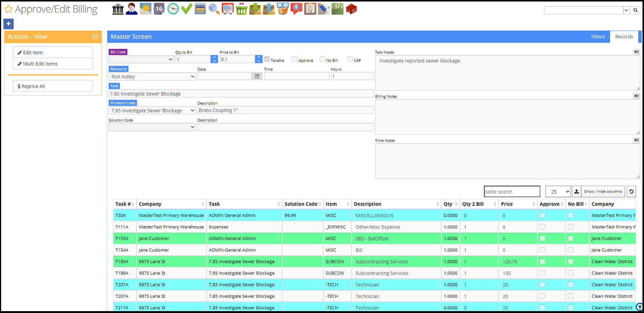Expand the Problem Code dropdown
644x313 pixels.
click(152, 110)
